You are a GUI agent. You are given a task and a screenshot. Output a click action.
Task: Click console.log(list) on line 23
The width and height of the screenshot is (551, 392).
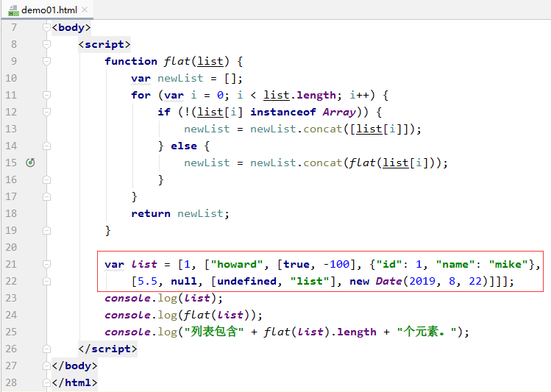point(164,298)
